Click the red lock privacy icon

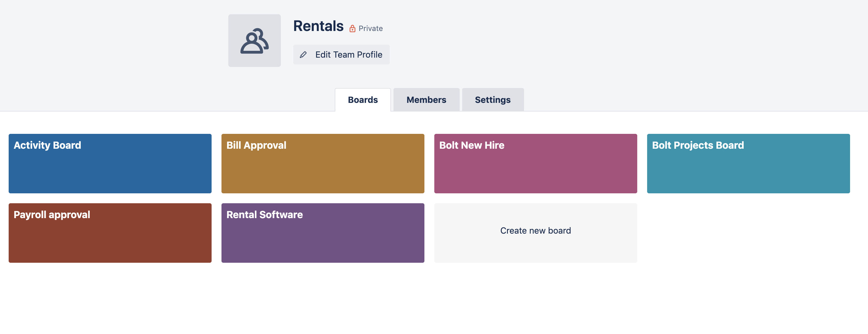pyautogui.click(x=352, y=29)
